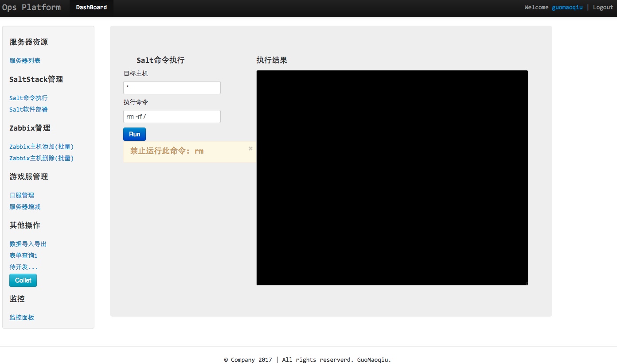
Task: Click the 执行命令 field label
Action: [136, 102]
